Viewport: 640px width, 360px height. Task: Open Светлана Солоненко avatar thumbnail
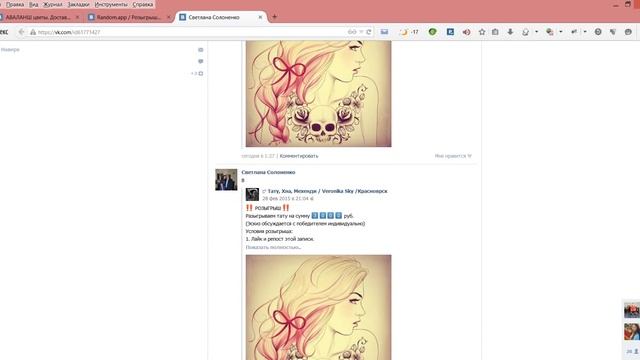click(226, 180)
